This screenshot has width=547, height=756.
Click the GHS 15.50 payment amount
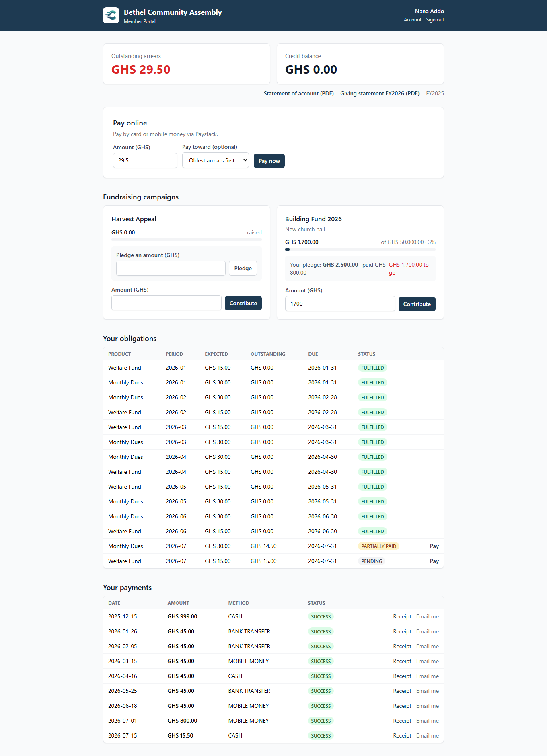[x=180, y=735]
